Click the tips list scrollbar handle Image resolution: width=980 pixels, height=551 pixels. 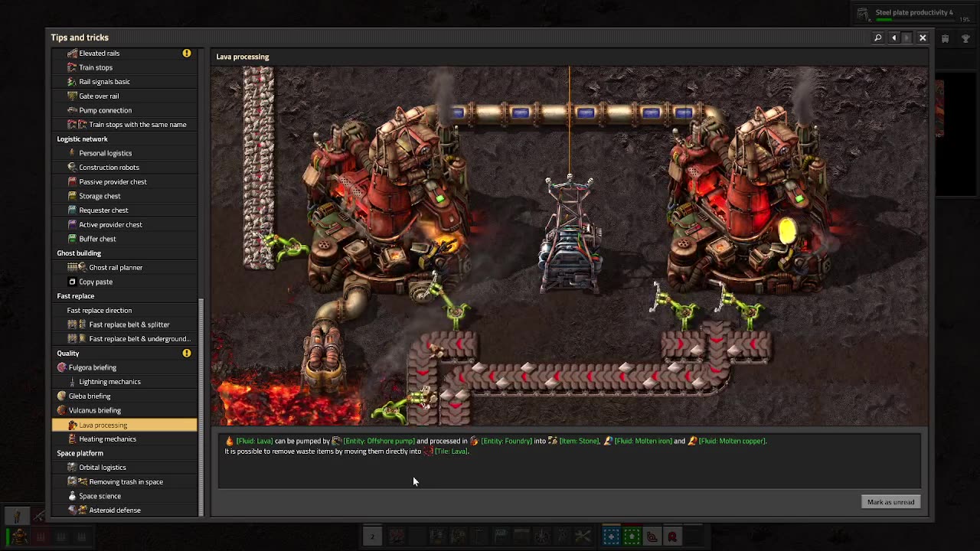(x=201, y=407)
